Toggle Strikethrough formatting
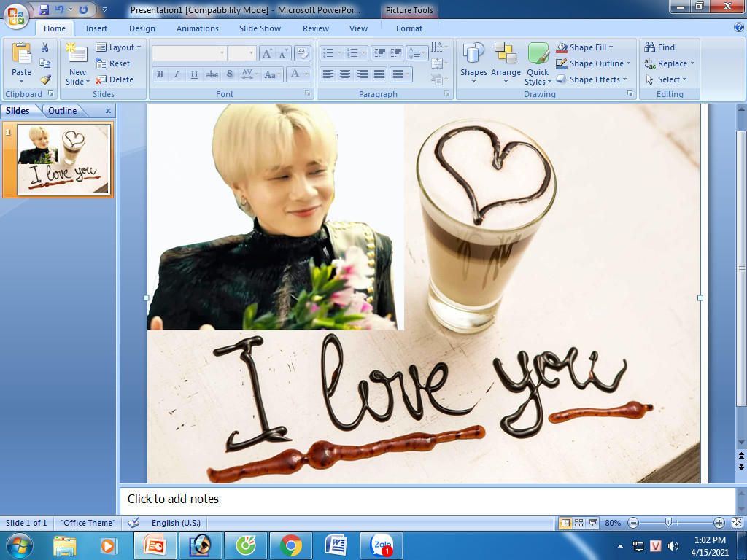 (x=212, y=74)
